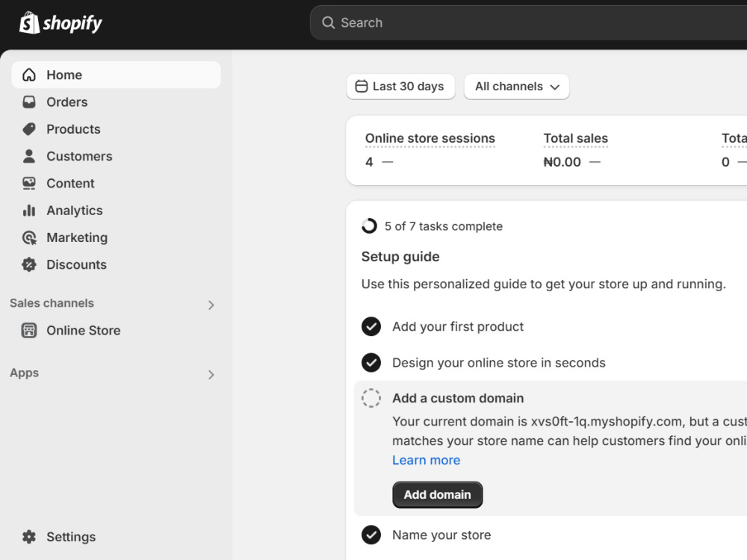Expand the Apps section chevron

[211, 375]
